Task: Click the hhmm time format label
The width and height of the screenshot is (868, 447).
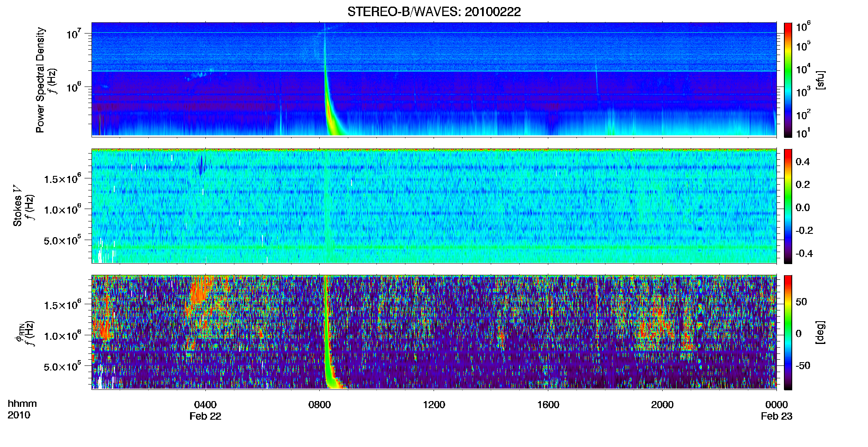Action: point(22,404)
